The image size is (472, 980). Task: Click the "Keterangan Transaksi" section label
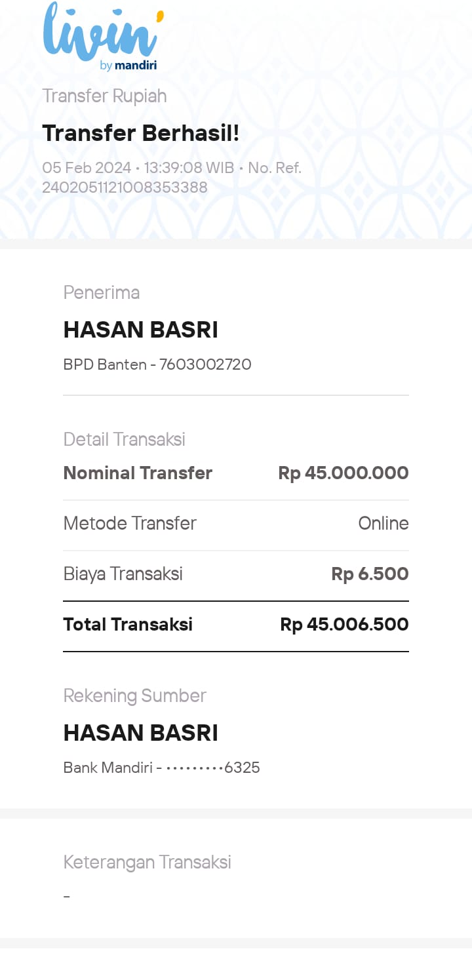[x=147, y=862]
